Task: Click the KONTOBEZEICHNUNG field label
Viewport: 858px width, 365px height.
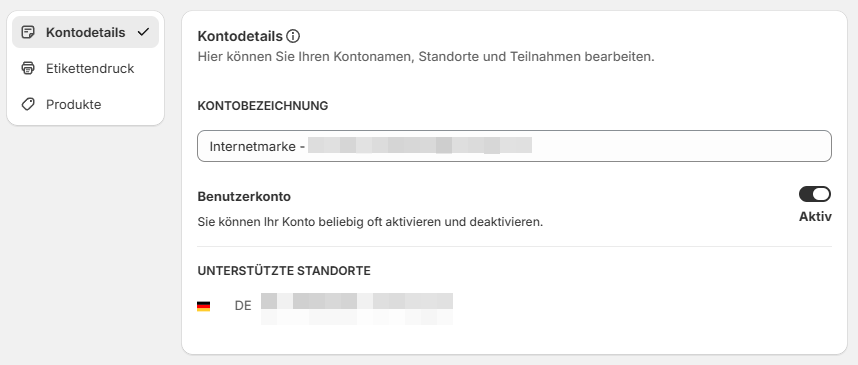Action: click(x=263, y=106)
